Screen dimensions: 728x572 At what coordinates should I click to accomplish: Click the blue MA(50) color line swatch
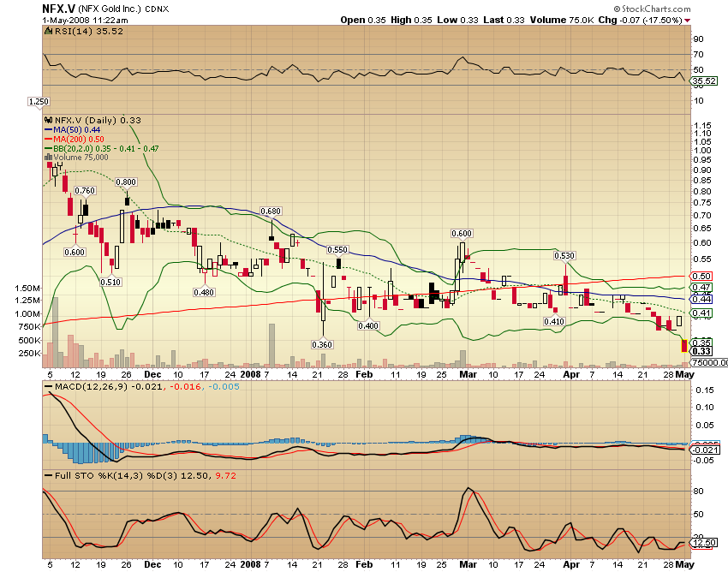coord(47,129)
